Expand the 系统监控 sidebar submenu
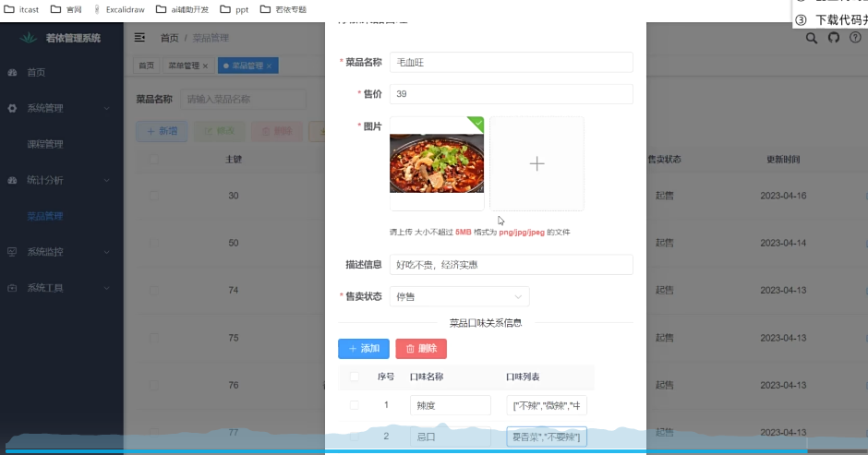Viewport: 868px width, 455px height. pyautogui.click(x=107, y=252)
